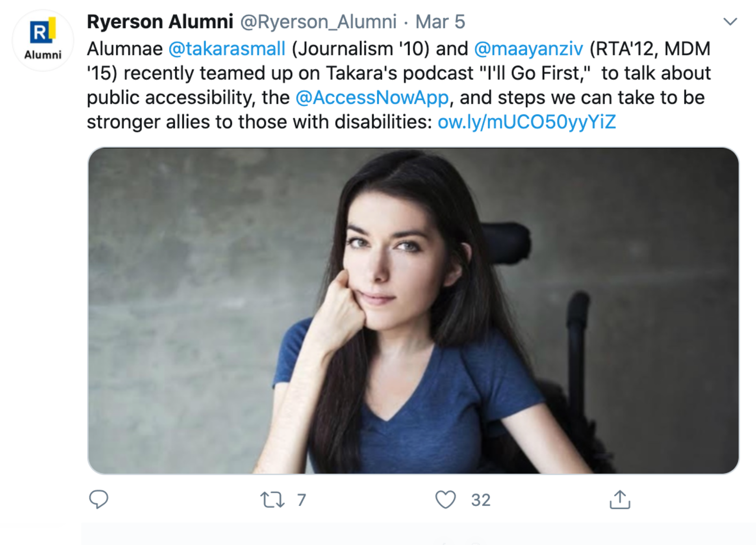
Task: Click the like count number 32
Action: click(481, 500)
